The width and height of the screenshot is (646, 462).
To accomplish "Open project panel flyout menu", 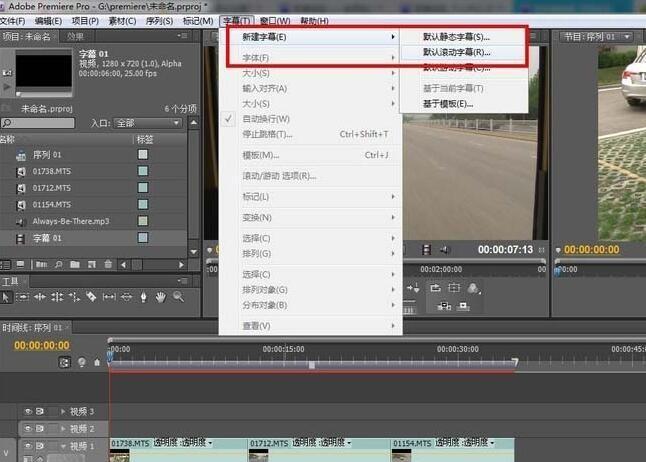I will [x=183, y=36].
